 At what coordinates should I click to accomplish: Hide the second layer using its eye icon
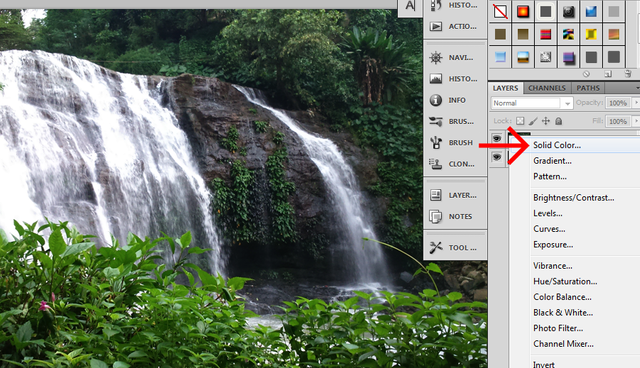(x=497, y=157)
